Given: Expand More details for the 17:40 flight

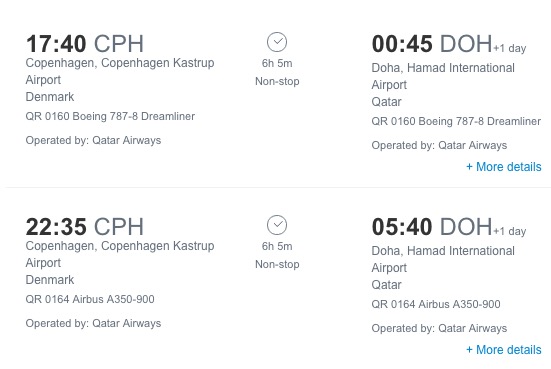Looking at the screenshot, I should tap(504, 167).
